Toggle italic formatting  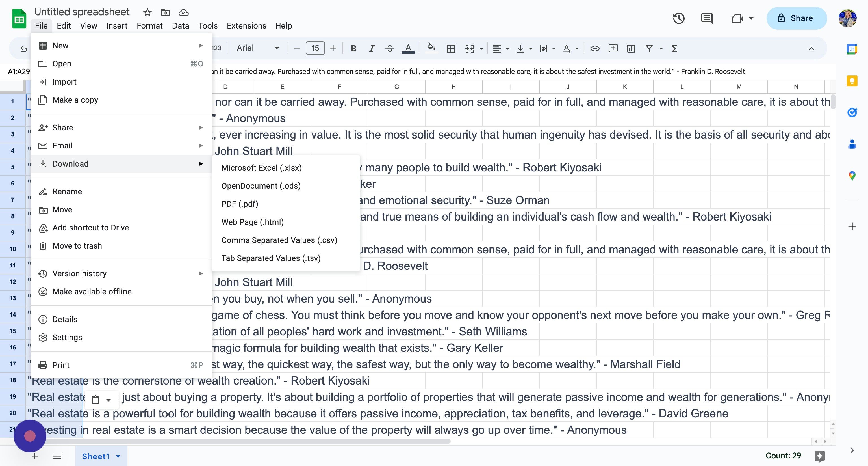[371, 49]
